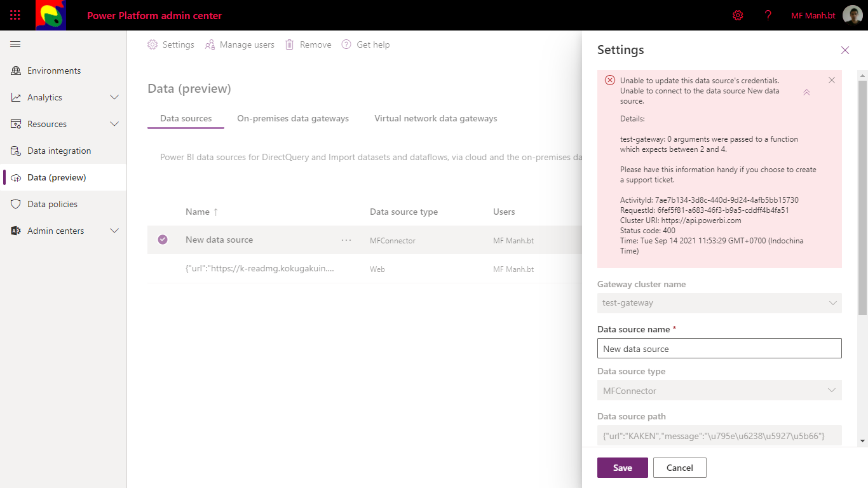Switch to On-premises data gateways tab
This screenshot has height=488, width=868.
[x=293, y=118]
